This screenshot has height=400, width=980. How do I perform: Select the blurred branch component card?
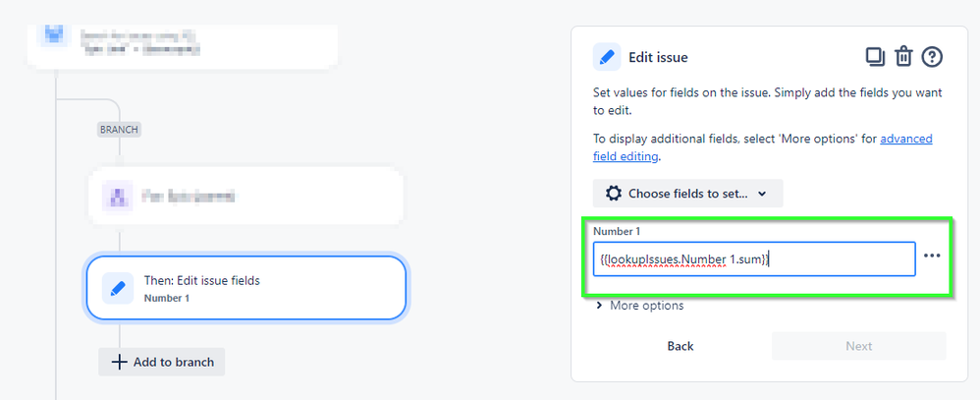coord(245,197)
